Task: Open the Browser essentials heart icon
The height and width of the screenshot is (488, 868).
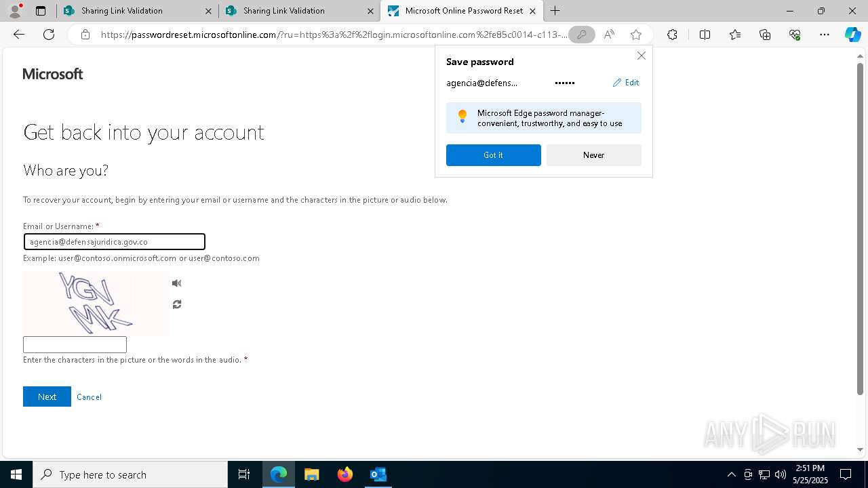Action: [795, 35]
